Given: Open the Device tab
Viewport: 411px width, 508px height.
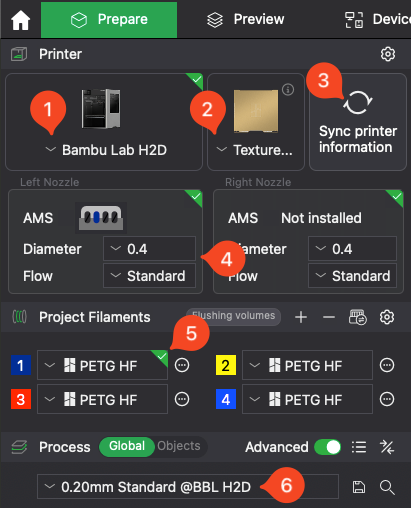Looking at the screenshot, I should click(x=378, y=20).
